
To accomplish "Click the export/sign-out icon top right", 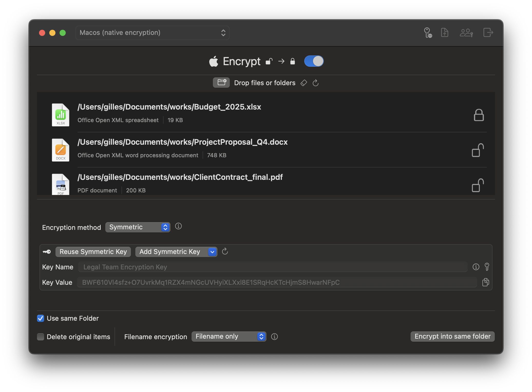I will click(x=488, y=33).
